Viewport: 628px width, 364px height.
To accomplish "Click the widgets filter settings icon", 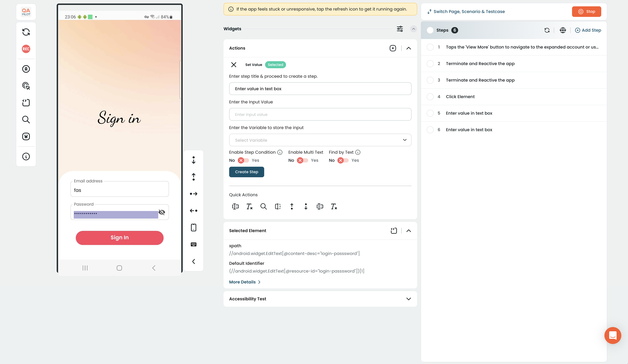I will pos(400,29).
